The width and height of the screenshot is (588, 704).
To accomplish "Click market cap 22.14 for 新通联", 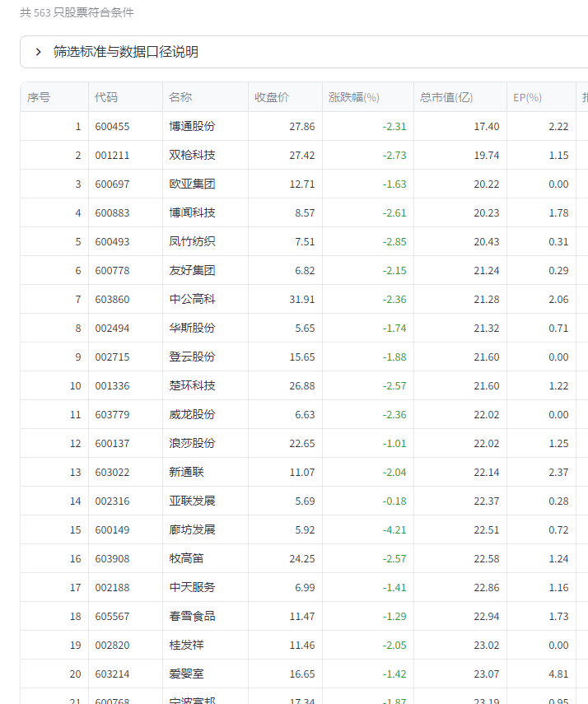I will tap(486, 472).
